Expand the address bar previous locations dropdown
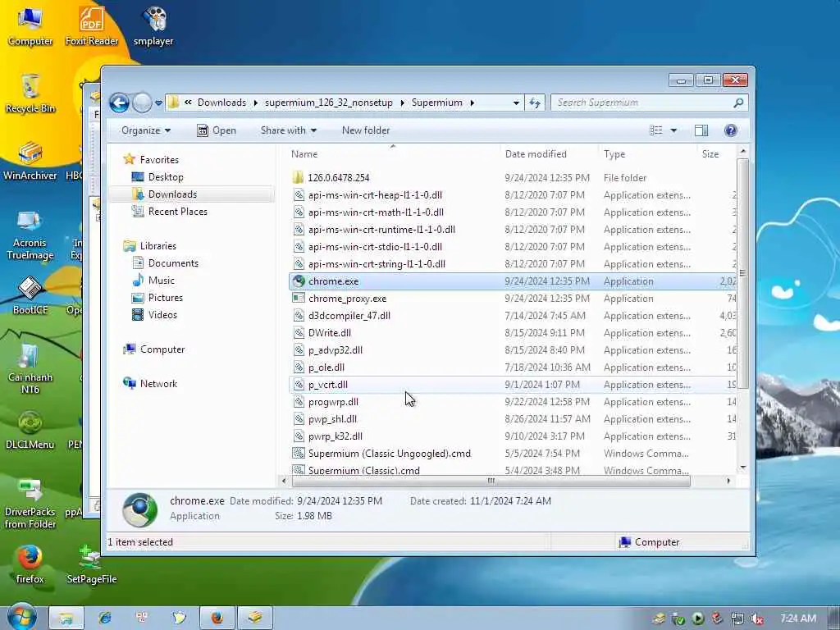Image resolution: width=840 pixels, height=630 pixels. (x=516, y=103)
